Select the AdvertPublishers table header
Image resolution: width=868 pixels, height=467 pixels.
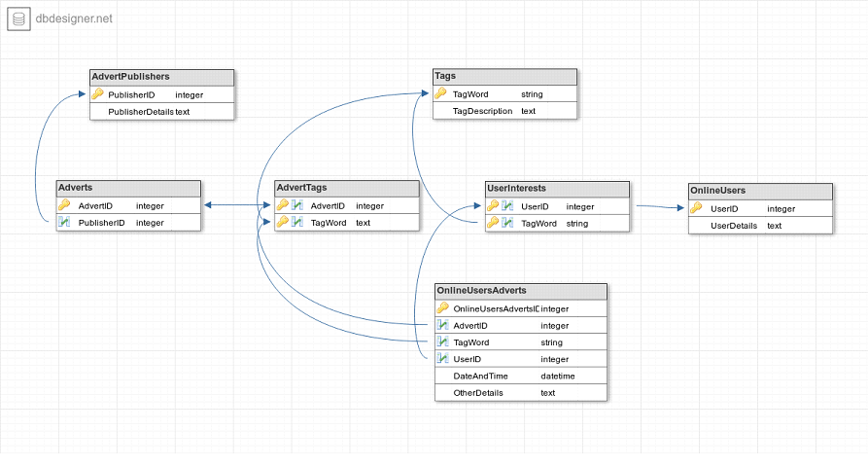click(162, 77)
